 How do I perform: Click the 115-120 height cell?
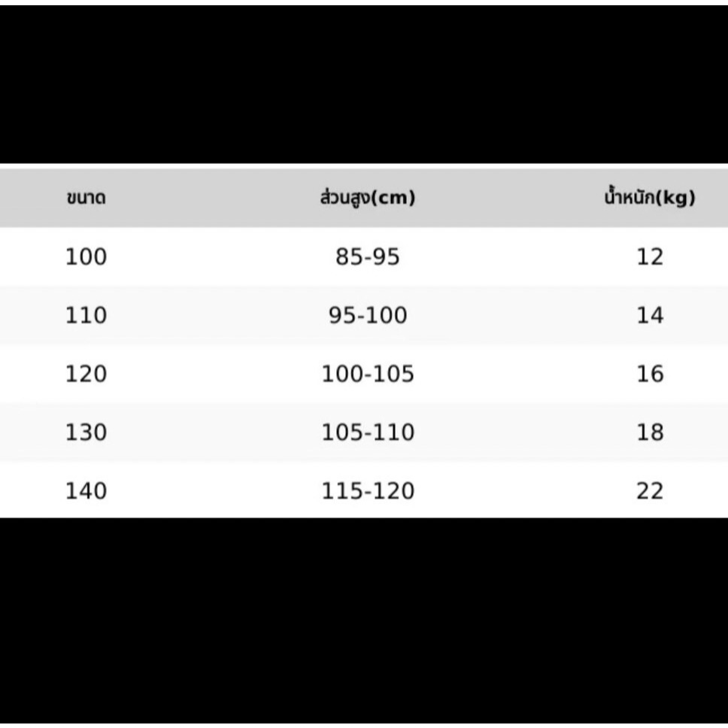368,491
